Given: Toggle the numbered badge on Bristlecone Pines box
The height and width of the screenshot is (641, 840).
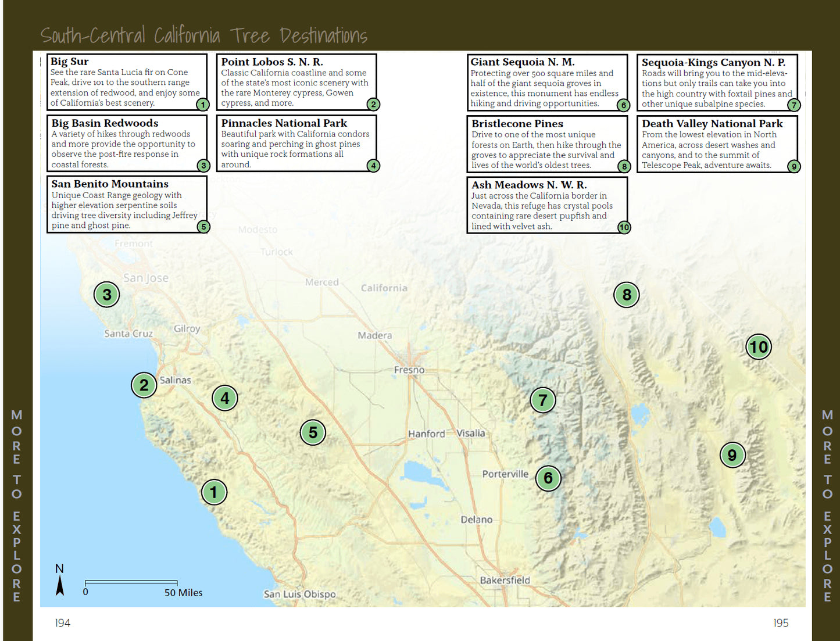Looking at the screenshot, I should [624, 166].
